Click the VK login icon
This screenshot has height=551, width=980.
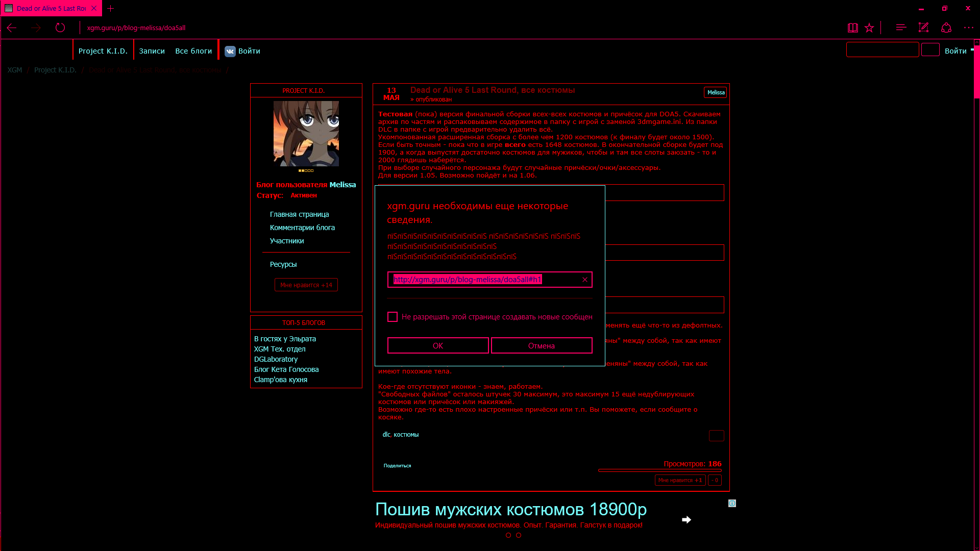230,51
